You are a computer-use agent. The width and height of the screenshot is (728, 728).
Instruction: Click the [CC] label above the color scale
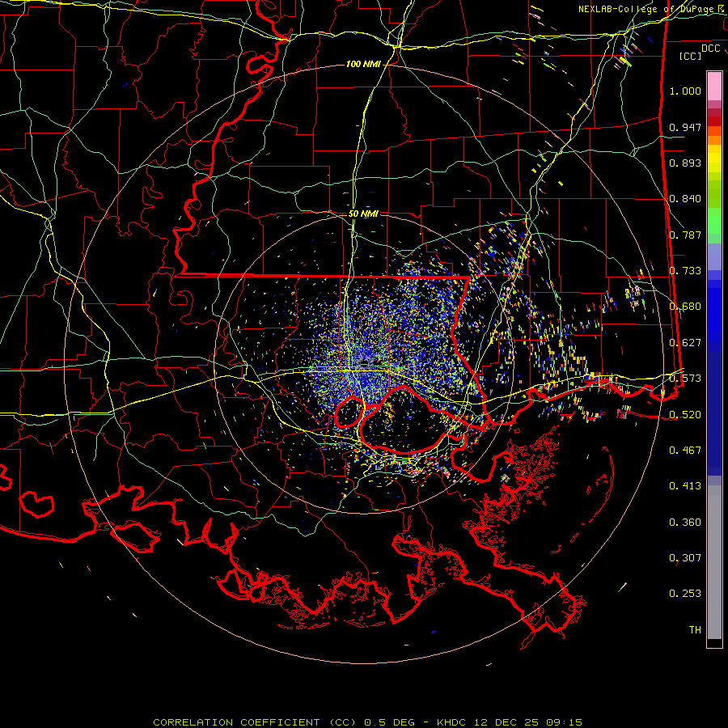pos(690,56)
